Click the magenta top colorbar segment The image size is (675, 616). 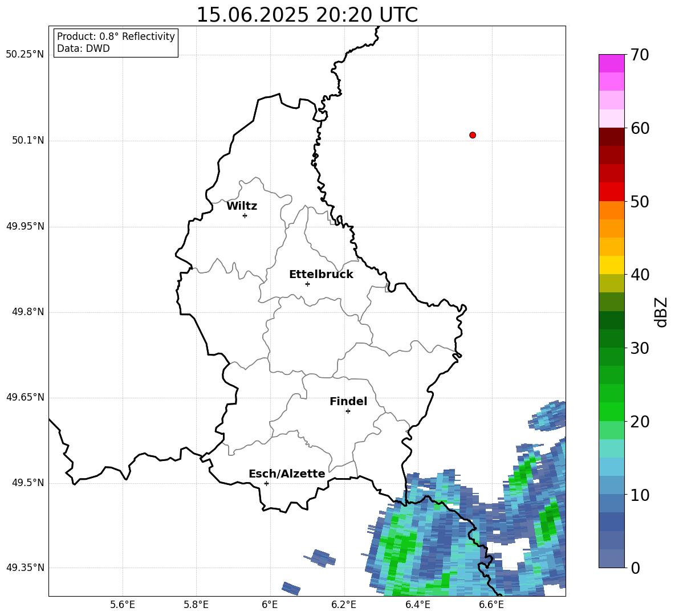(611, 63)
